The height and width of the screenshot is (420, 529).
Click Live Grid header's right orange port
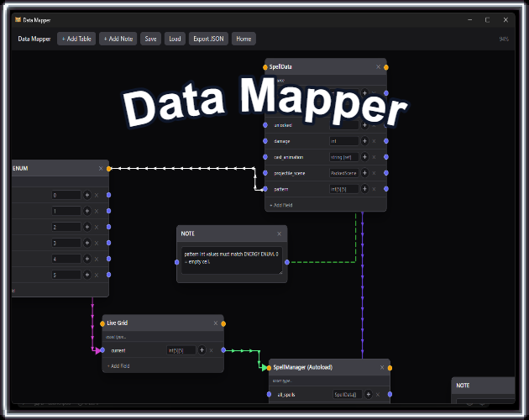pos(223,323)
